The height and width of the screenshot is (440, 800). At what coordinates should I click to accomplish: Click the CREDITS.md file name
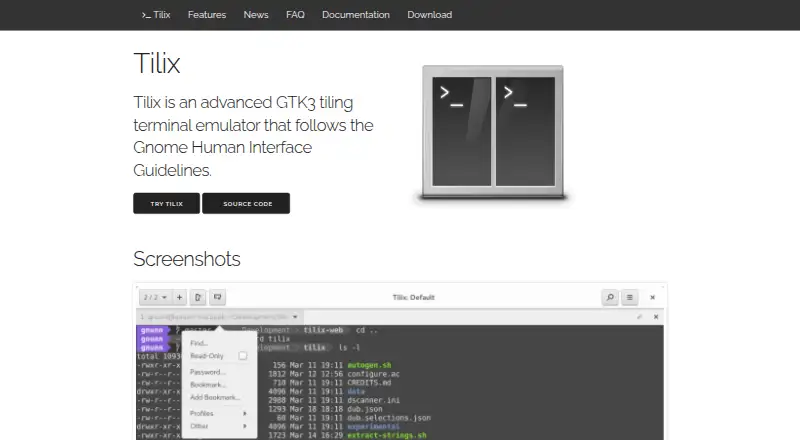(369, 383)
